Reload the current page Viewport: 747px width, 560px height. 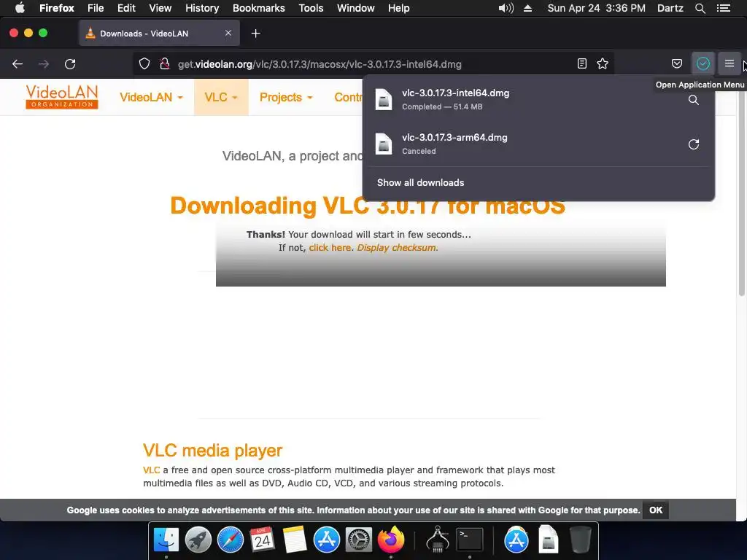(x=70, y=64)
